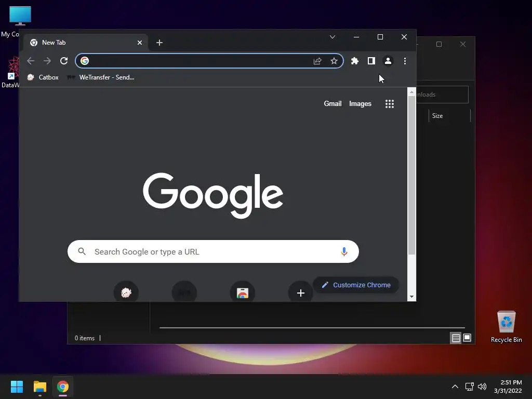Open the Windows Start button
This screenshot has width=532, height=399.
[17, 387]
